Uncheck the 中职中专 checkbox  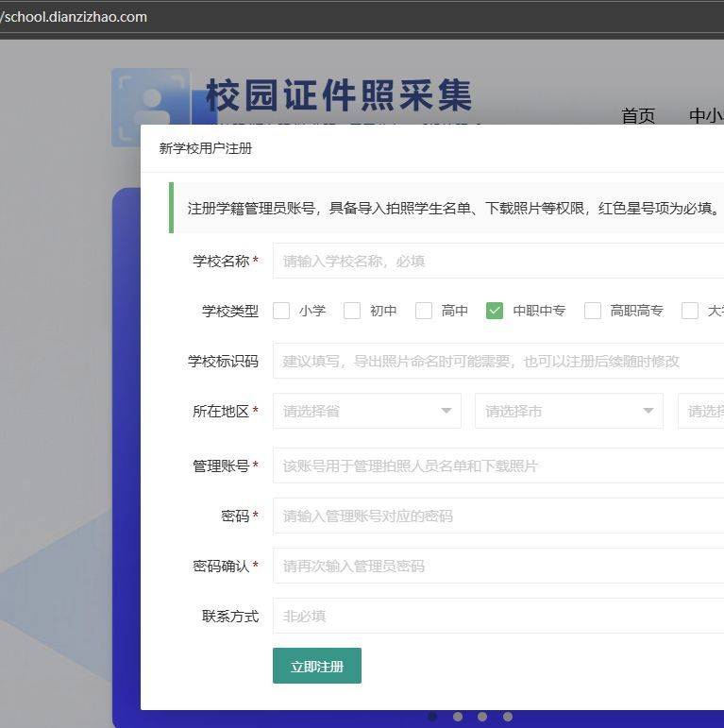[495, 311]
